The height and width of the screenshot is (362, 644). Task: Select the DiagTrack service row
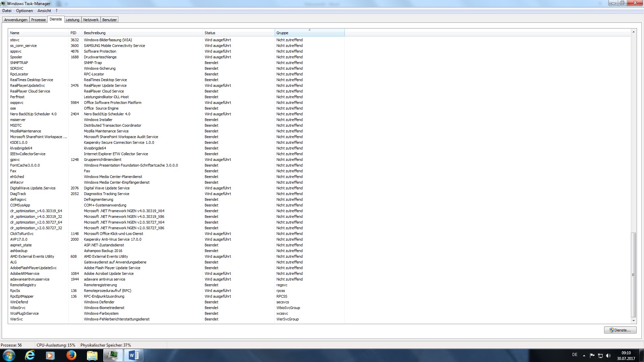click(176, 194)
